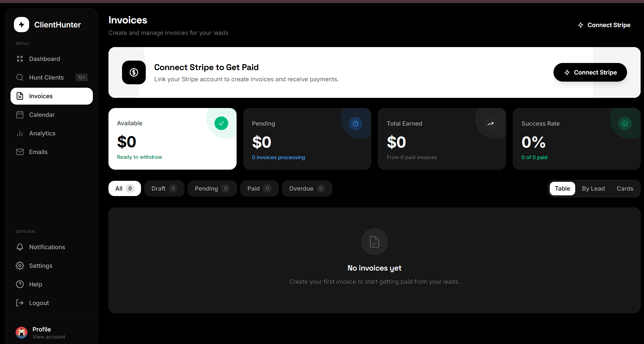Click the Help question mark icon
Screen dimensions: 644x344
20,284
